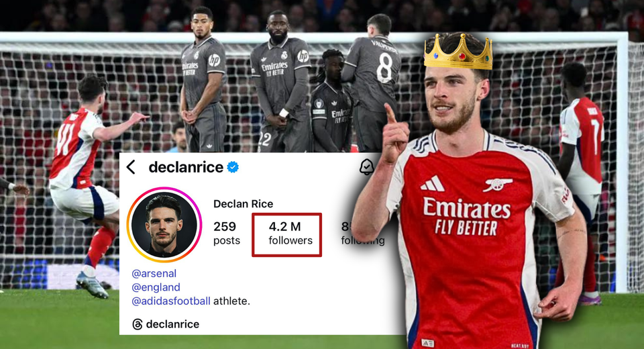
Task: Open the 4.2 M followers list
Action: (286, 234)
